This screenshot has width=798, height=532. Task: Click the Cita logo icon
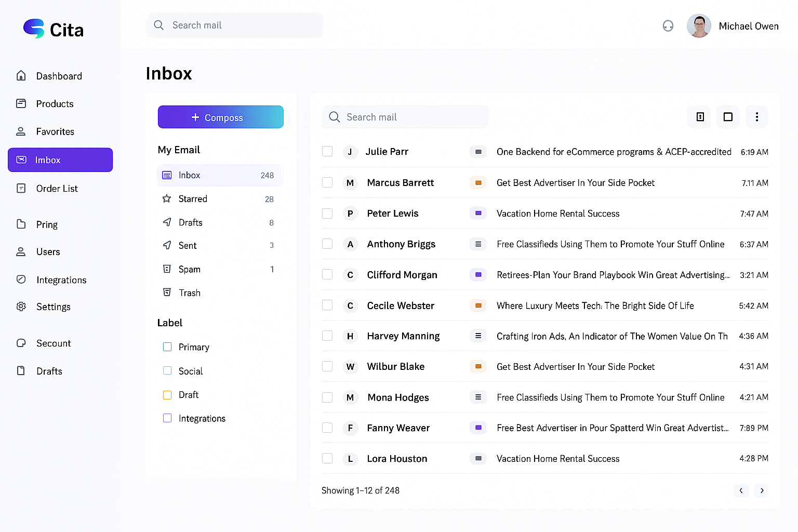coord(34,29)
